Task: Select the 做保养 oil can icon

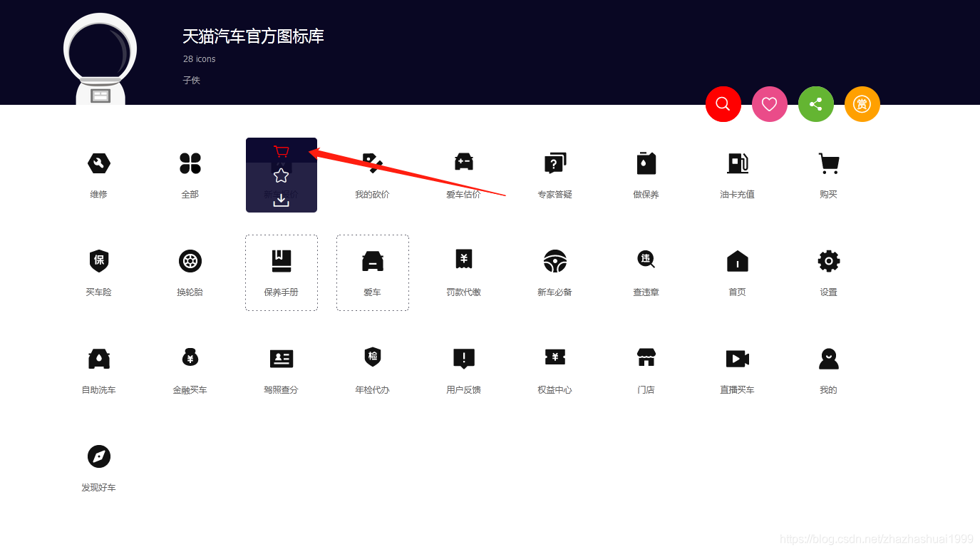Action: [x=646, y=163]
